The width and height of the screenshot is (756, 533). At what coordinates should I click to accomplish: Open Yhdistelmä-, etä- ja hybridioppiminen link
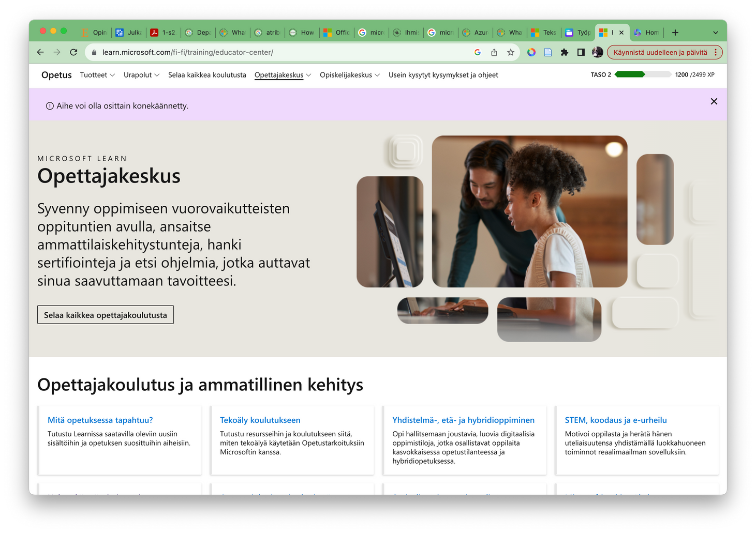(463, 420)
